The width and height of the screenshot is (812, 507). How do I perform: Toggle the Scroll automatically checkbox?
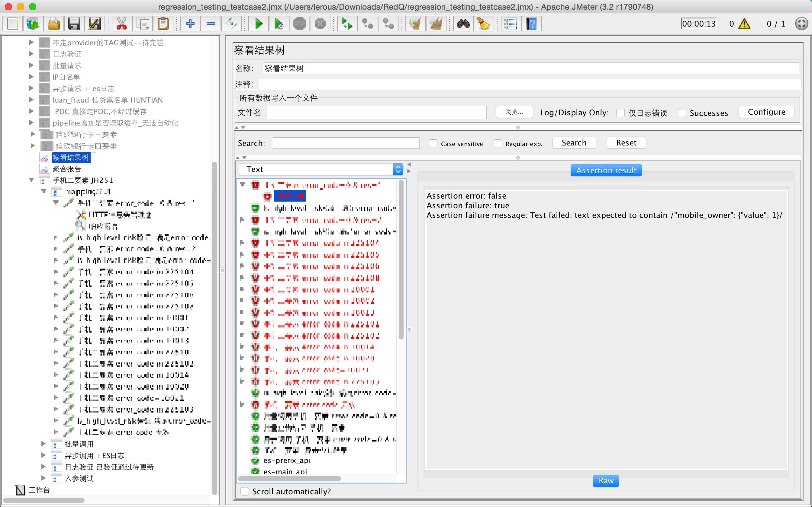245,491
